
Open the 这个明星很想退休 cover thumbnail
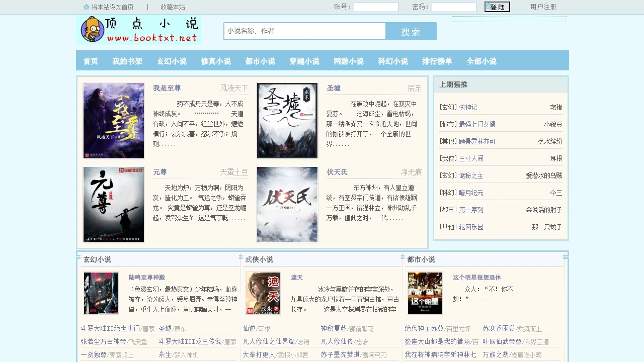(x=425, y=293)
